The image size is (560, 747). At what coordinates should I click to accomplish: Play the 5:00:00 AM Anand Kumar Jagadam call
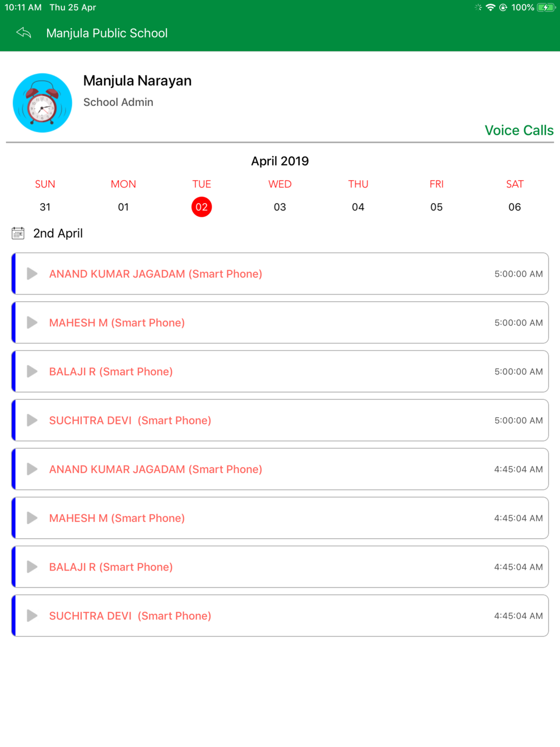32,274
